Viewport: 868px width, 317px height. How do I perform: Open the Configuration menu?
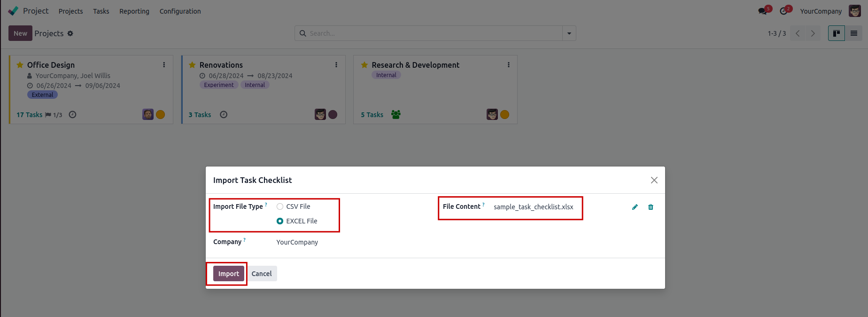pyautogui.click(x=180, y=11)
